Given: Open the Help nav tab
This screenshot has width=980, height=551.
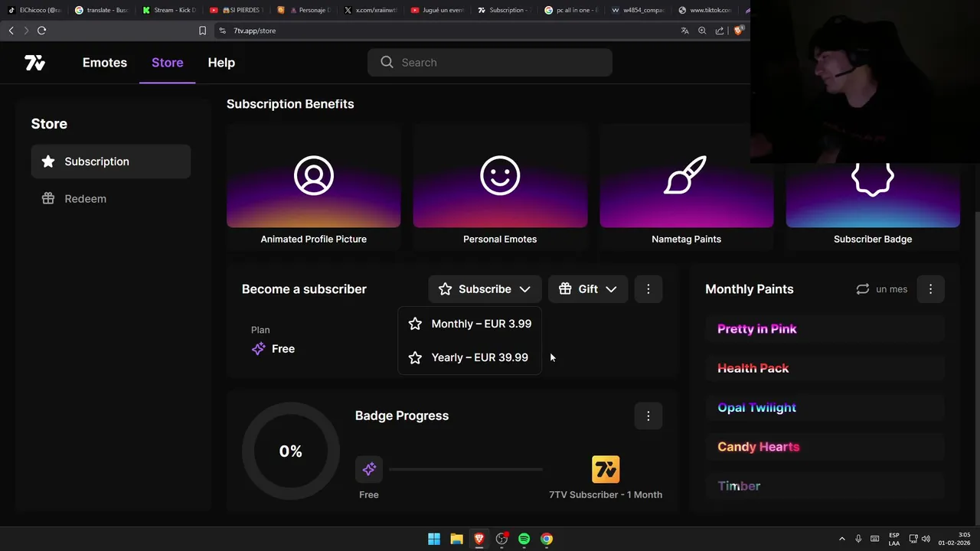Looking at the screenshot, I should click(221, 63).
